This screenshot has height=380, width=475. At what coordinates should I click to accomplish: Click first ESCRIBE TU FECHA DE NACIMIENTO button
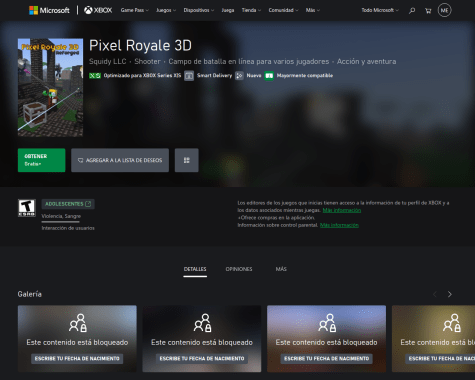point(77,359)
